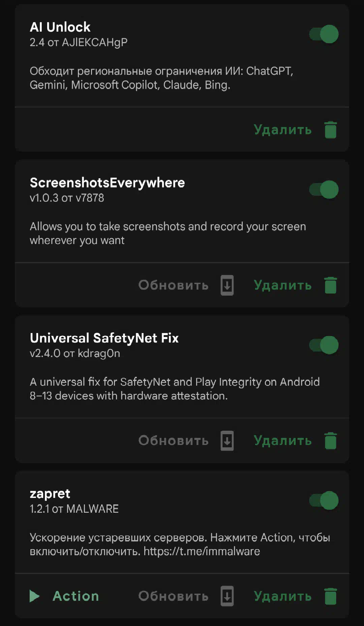Image resolution: width=364 pixels, height=626 pixels.
Task: Disable the zapret module switch
Action: (x=324, y=500)
